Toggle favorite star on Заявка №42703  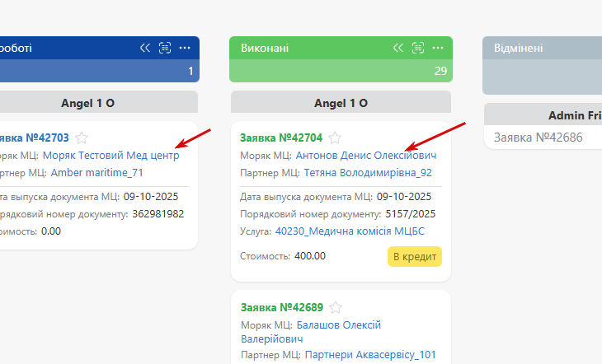(82, 138)
